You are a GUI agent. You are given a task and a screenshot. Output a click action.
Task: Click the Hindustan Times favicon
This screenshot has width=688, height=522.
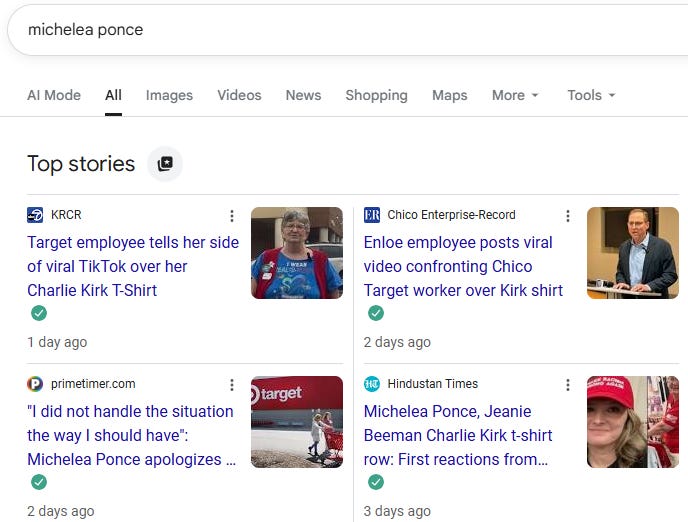[372, 384]
